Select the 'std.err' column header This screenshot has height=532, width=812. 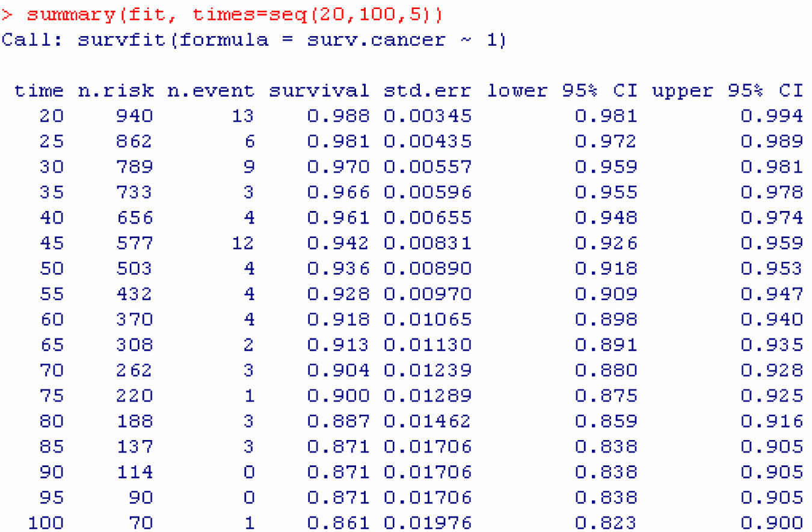tap(428, 91)
